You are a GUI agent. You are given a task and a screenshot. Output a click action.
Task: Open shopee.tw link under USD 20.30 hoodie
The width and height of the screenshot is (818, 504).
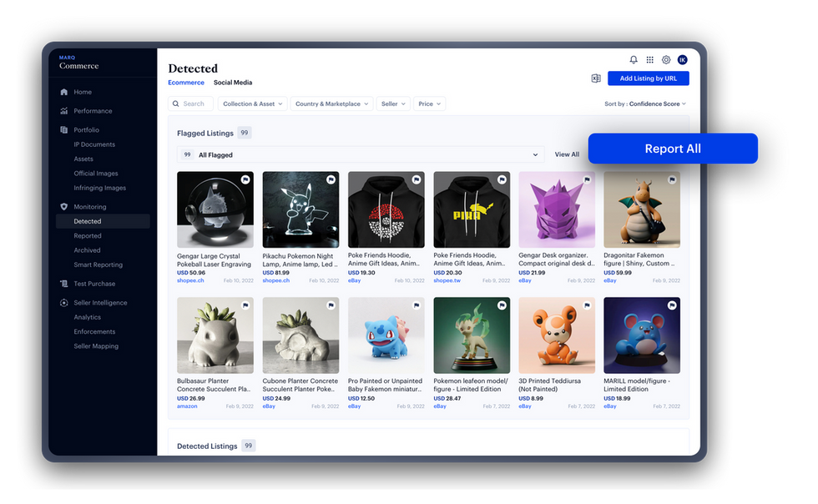[x=447, y=280]
